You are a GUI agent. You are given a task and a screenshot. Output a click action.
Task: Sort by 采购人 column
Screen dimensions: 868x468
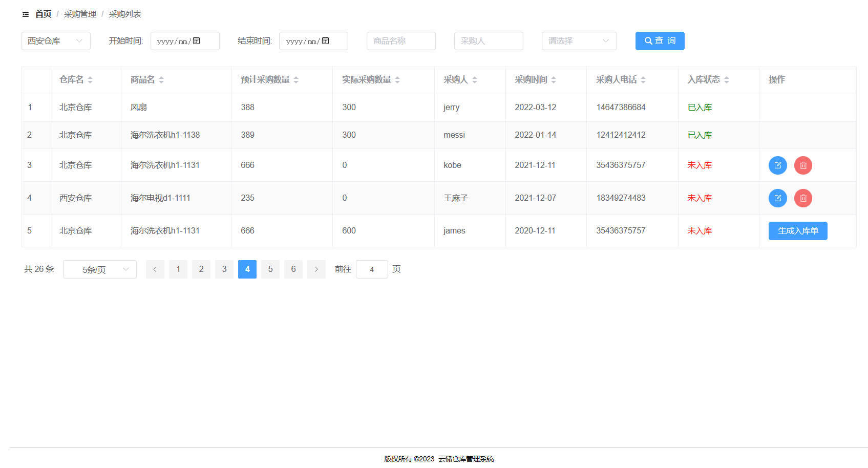[x=475, y=80]
